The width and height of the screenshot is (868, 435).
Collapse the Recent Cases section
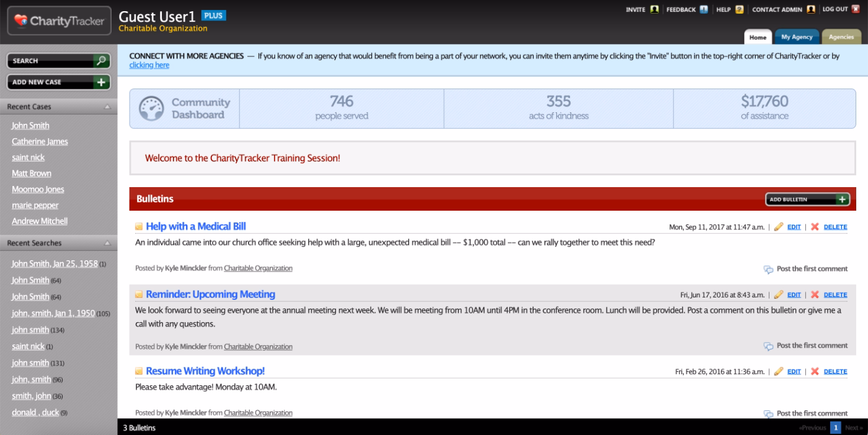point(107,107)
